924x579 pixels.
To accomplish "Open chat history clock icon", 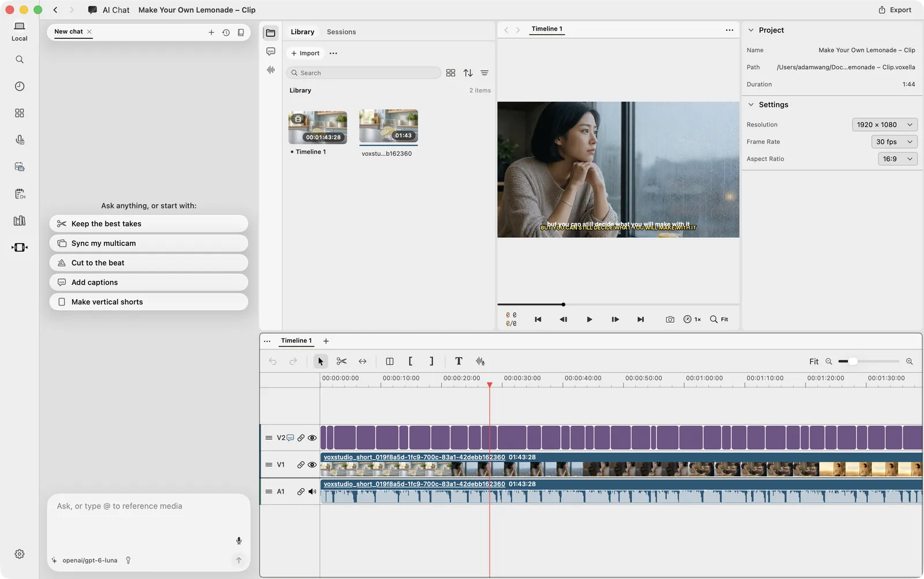I will pos(226,32).
